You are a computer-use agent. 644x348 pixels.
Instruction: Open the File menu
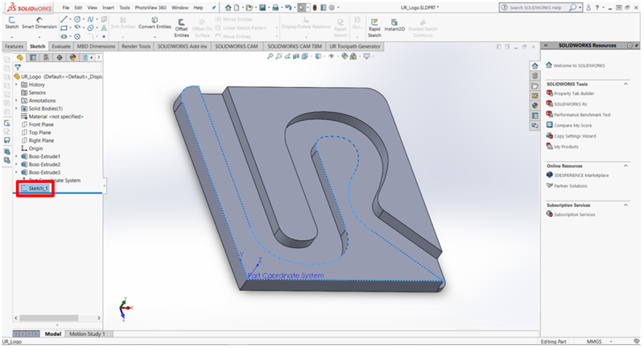point(66,7)
